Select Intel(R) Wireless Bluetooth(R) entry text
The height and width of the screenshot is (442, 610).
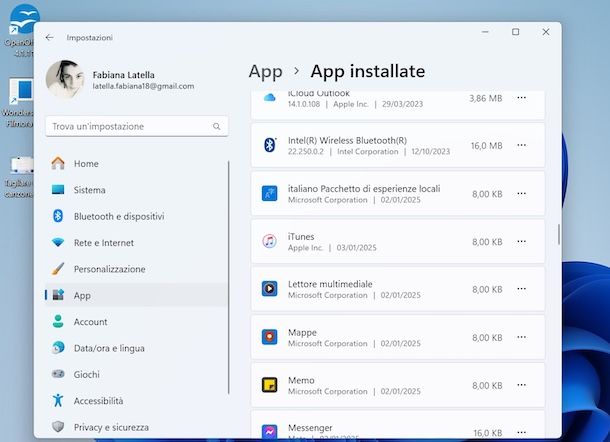[x=347, y=140]
